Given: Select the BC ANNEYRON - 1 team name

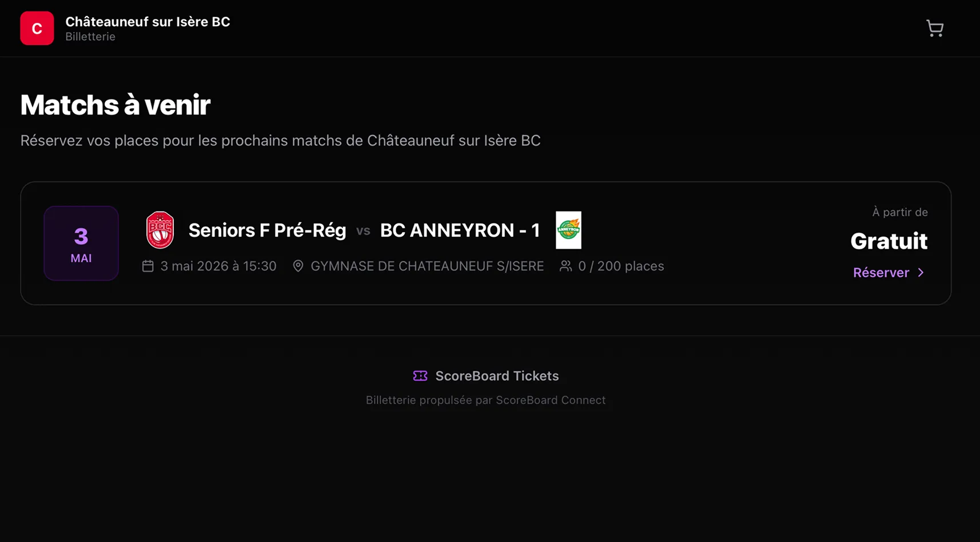Looking at the screenshot, I should coord(460,230).
